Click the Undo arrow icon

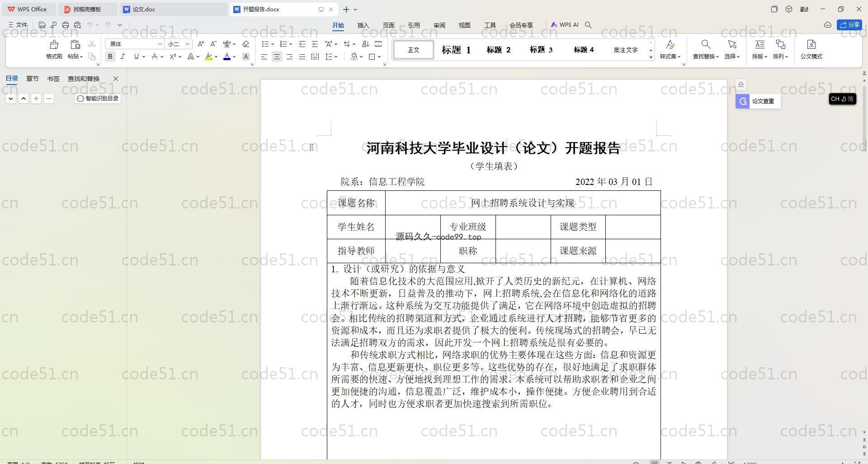tap(90, 25)
